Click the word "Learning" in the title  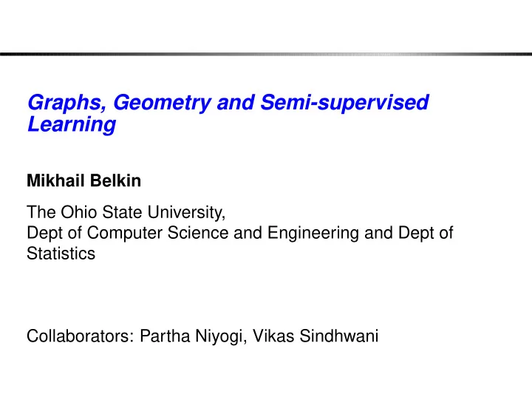coord(72,124)
